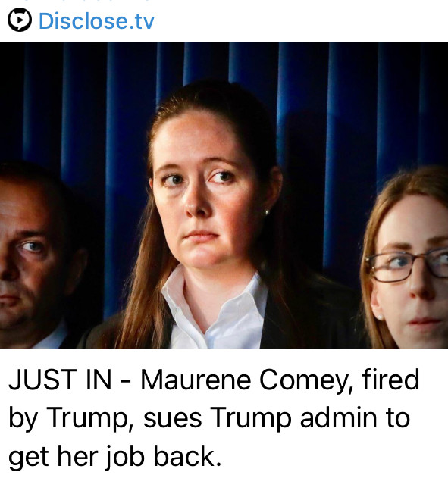The height and width of the screenshot is (494, 448).
Task: Click "get her job back." text line
Action: click(114, 458)
